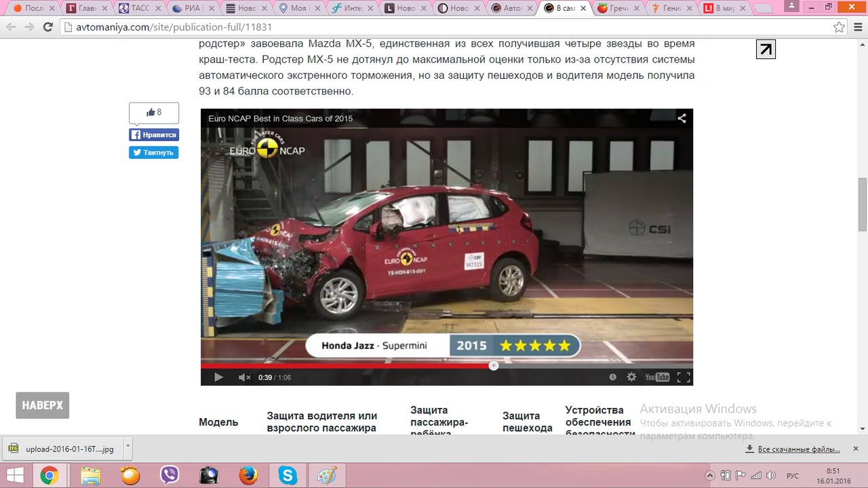Switch to the РИА tab
Screen dimensions: 868x488
(191, 9)
